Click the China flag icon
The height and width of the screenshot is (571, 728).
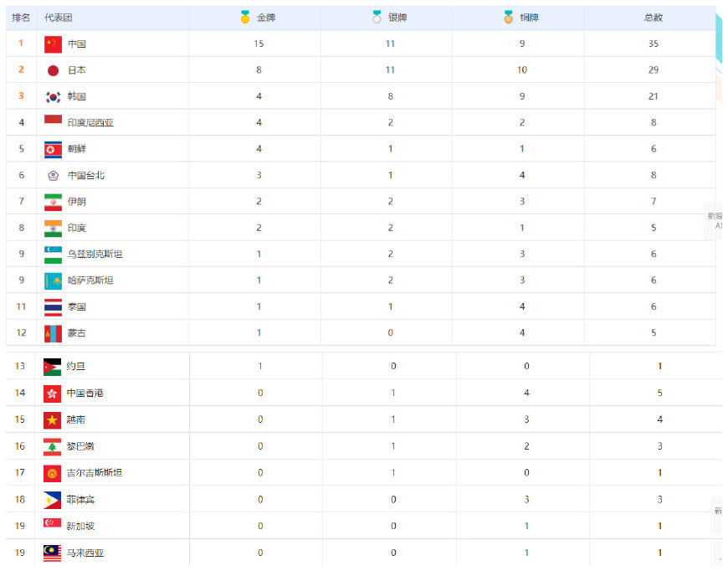(x=53, y=44)
